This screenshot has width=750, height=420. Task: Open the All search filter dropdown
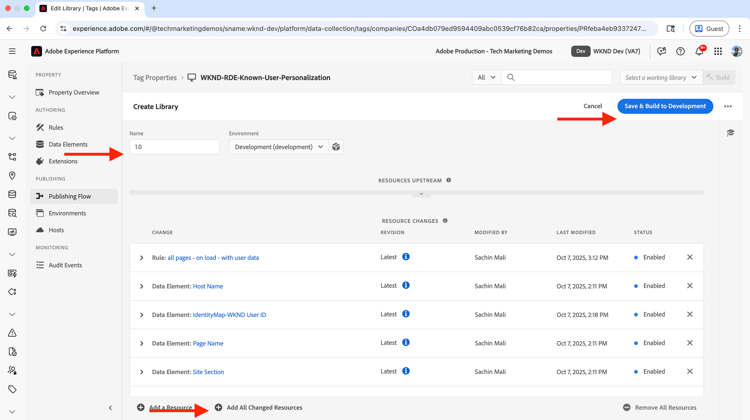(x=486, y=77)
